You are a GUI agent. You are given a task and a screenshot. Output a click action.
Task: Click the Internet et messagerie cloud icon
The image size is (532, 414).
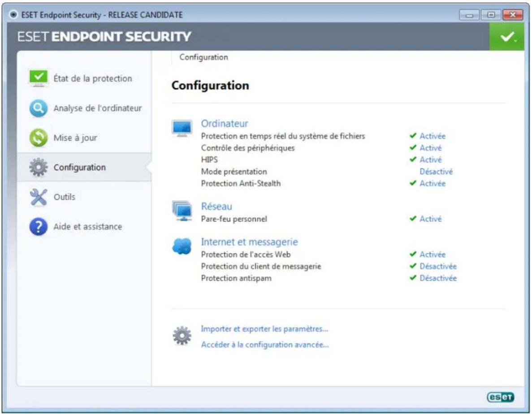(x=182, y=246)
